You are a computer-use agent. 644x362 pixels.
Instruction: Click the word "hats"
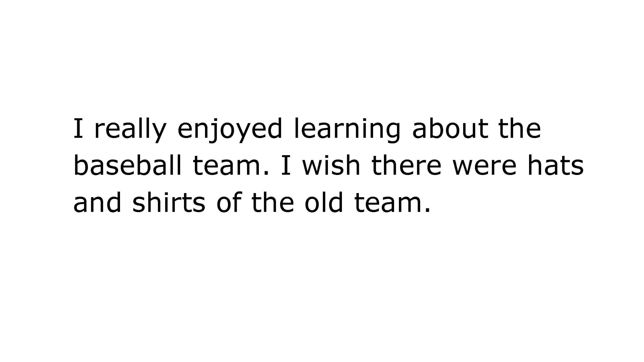point(555,166)
